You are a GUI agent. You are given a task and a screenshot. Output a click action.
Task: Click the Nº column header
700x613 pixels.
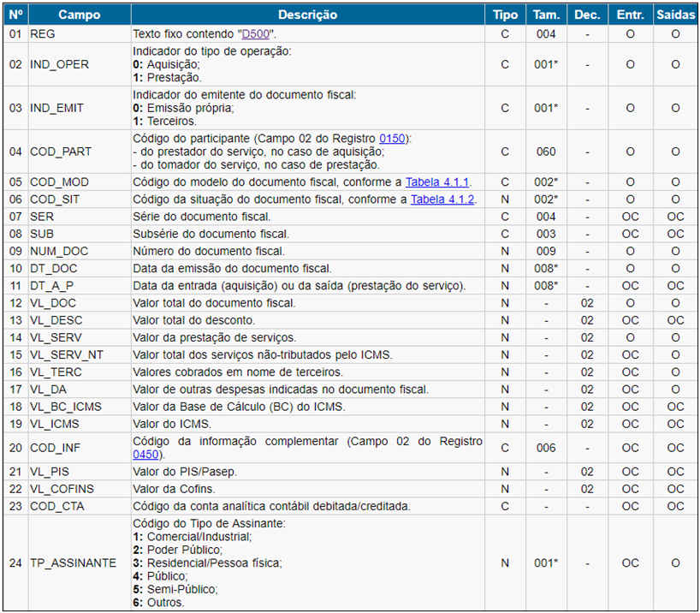pyautogui.click(x=15, y=15)
